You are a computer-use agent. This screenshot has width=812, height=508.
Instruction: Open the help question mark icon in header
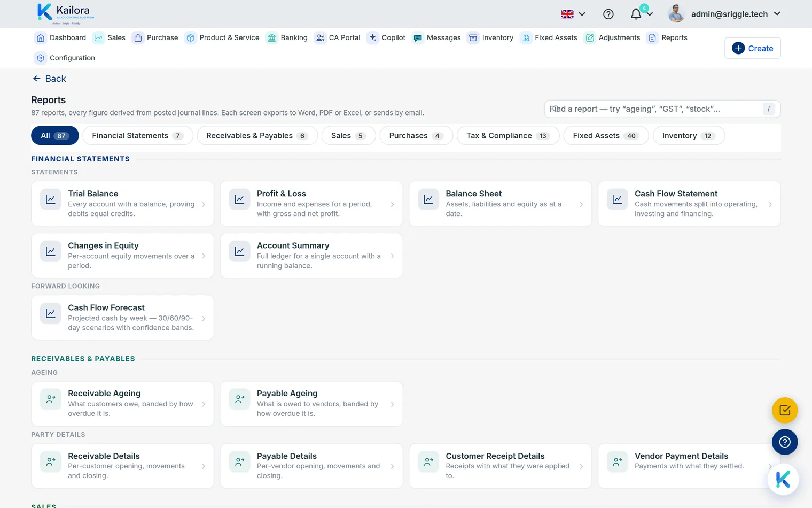(608, 14)
